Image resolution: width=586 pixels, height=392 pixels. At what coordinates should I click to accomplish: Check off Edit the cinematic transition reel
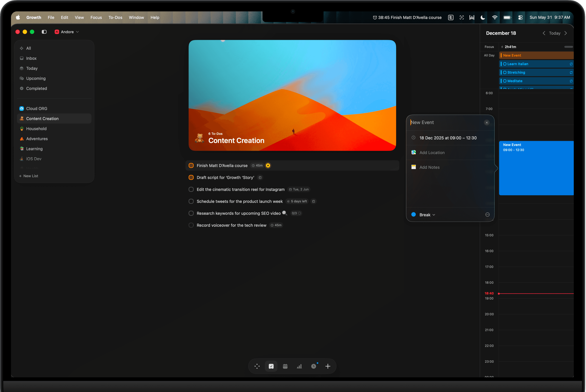tap(191, 189)
